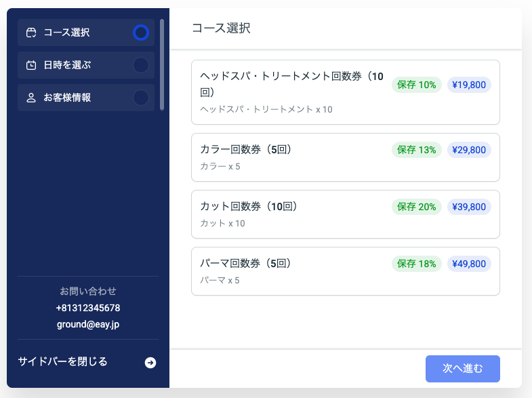Click the ¥39,800 price badge
This screenshot has width=532, height=398.
469,207
